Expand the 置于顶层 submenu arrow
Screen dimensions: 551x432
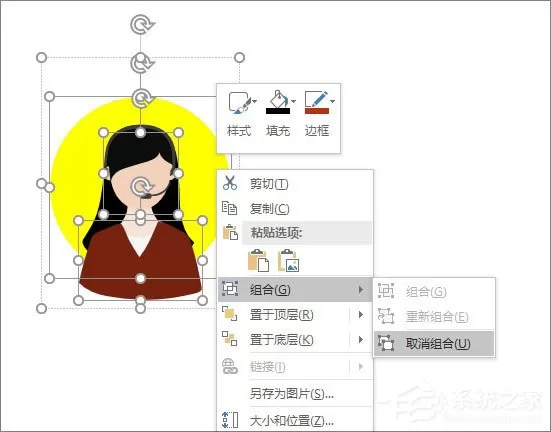click(x=361, y=315)
